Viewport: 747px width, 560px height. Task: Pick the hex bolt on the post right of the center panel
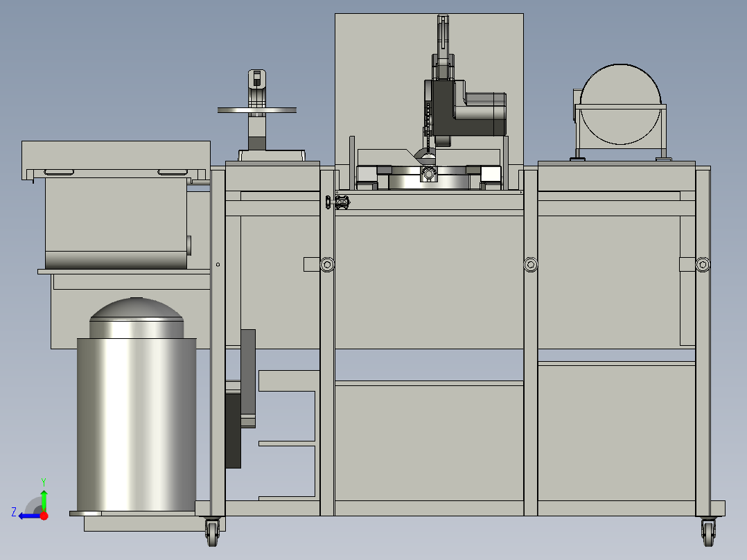tap(531, 265)
